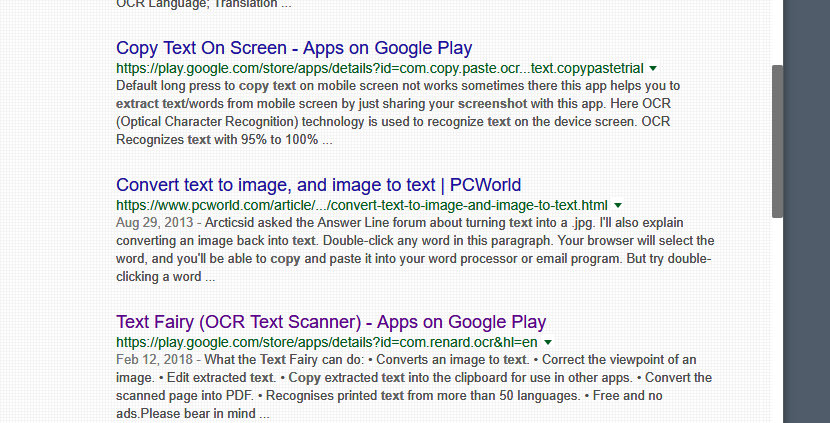Click the '(Optical Character Recognition) technology' snippet line
Viewport: 830px width, 423px height.
tap(393, 122)
